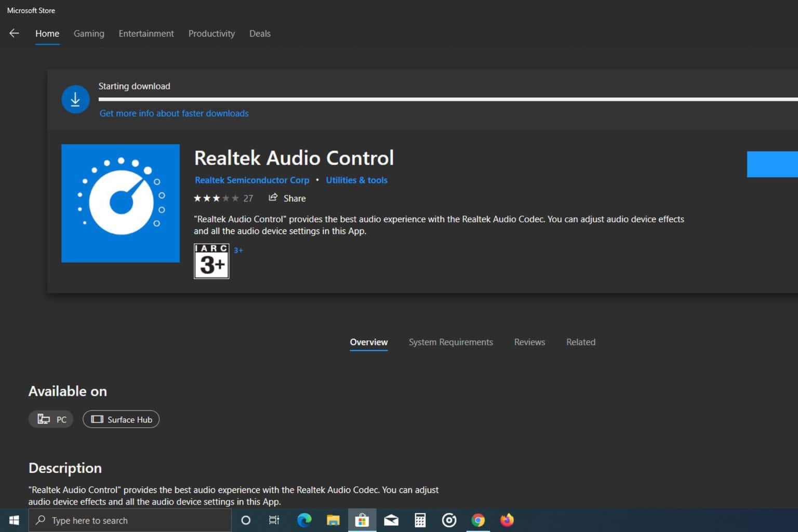Viewport: 798px width, 532px height.
Task: Open Firefox from the taskbar
Action: (507, 520)
